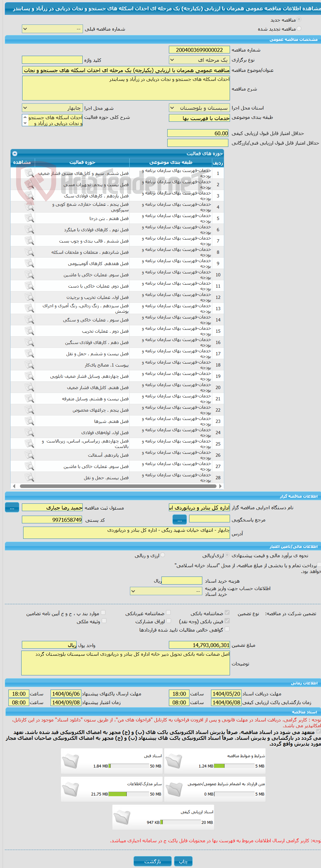This screenshot has height=868, width=321.
Task: Open the view icon for activity row 10
Action: pyautogui.click(x=30, y=275)
